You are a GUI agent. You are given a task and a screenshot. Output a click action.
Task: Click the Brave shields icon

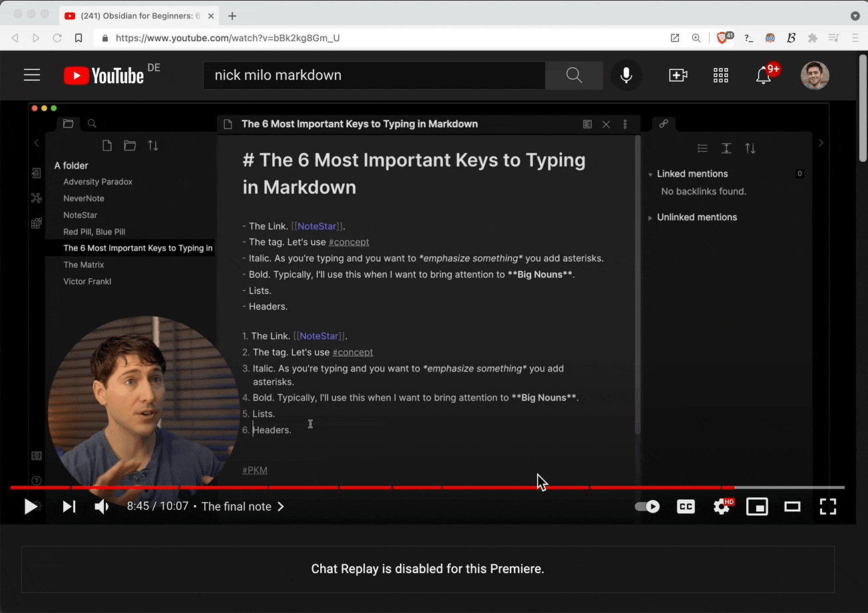pyautogui.click(x=724, y=38)
